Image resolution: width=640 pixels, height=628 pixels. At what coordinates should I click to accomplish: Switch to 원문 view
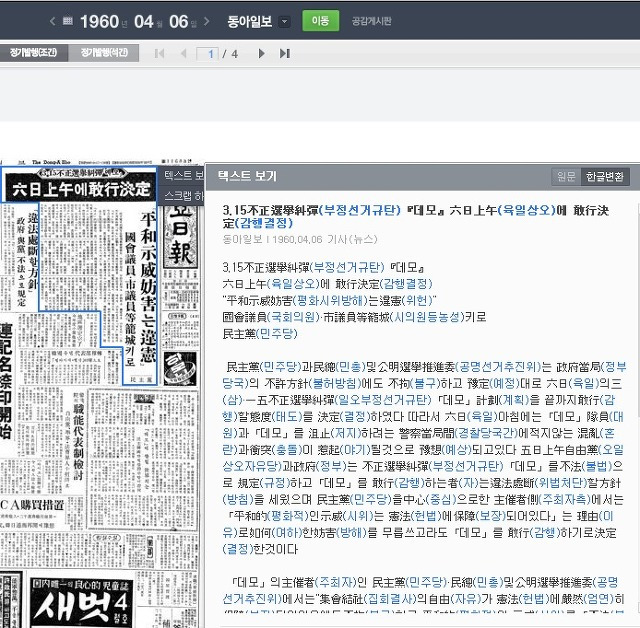click(566, 176)
